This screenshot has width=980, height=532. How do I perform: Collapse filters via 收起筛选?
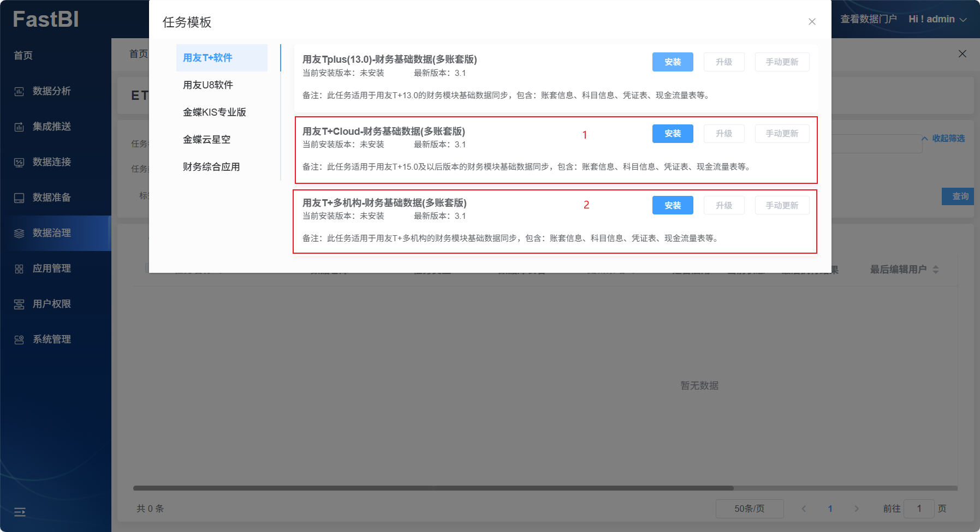point(943,139)
